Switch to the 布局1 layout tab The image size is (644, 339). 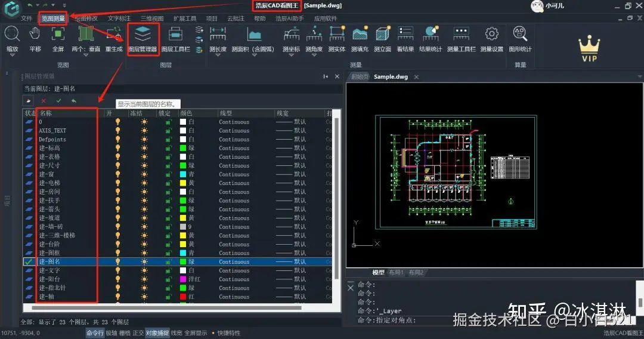[396, 272]
